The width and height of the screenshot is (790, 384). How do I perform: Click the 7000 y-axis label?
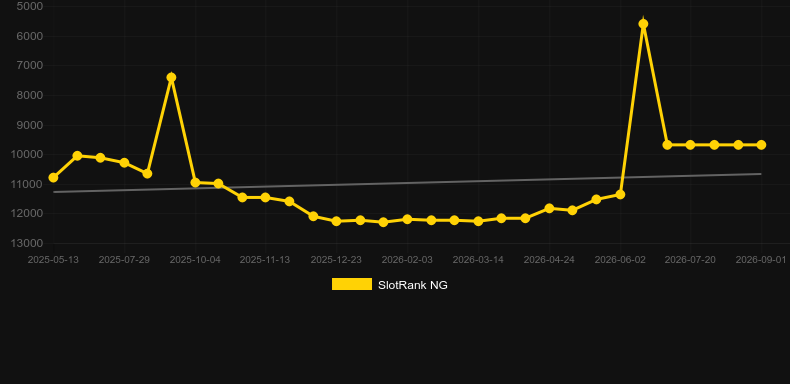(x=30, y=66)
